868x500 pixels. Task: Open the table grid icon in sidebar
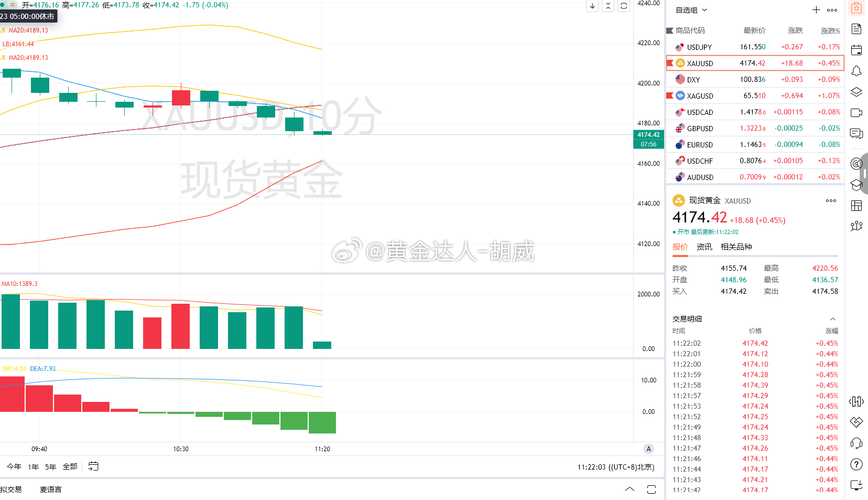[856, 205]
